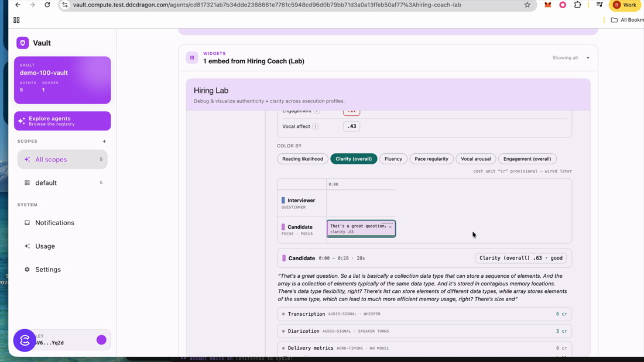The image size is (644, 362).
Task: Click 1 embed from Hiring Coach (Lab) title
Action: point(254,61)
